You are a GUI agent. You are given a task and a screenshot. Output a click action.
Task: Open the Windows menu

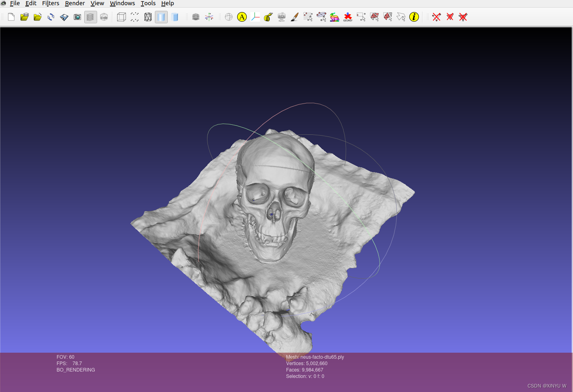pyautogui.click(x=122, y=3)
